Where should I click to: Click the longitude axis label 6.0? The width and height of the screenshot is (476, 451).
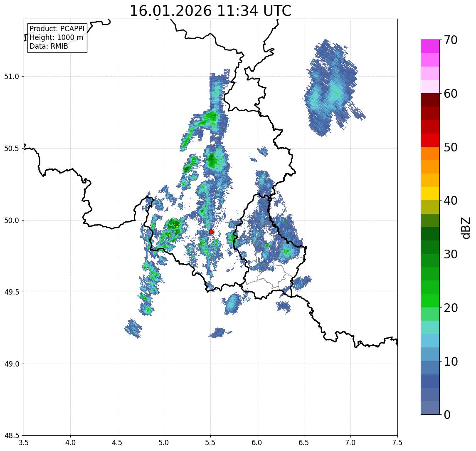[257, 442]
